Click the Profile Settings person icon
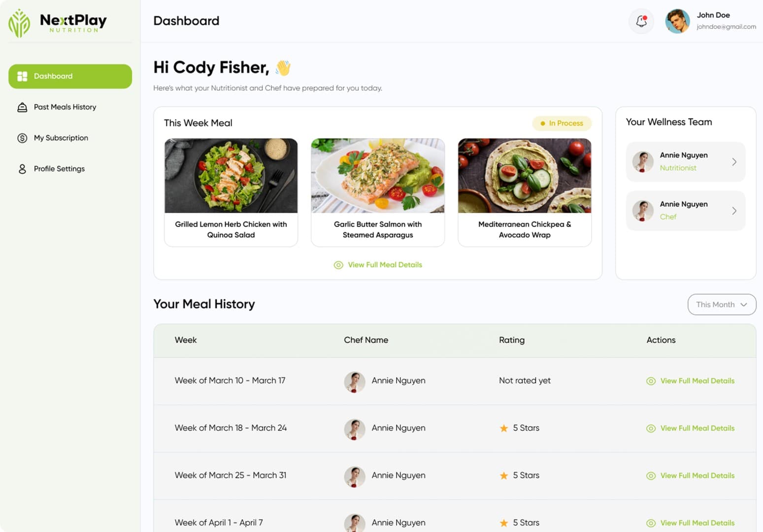This screenshot has width=763, height=532. pos(22,169)
